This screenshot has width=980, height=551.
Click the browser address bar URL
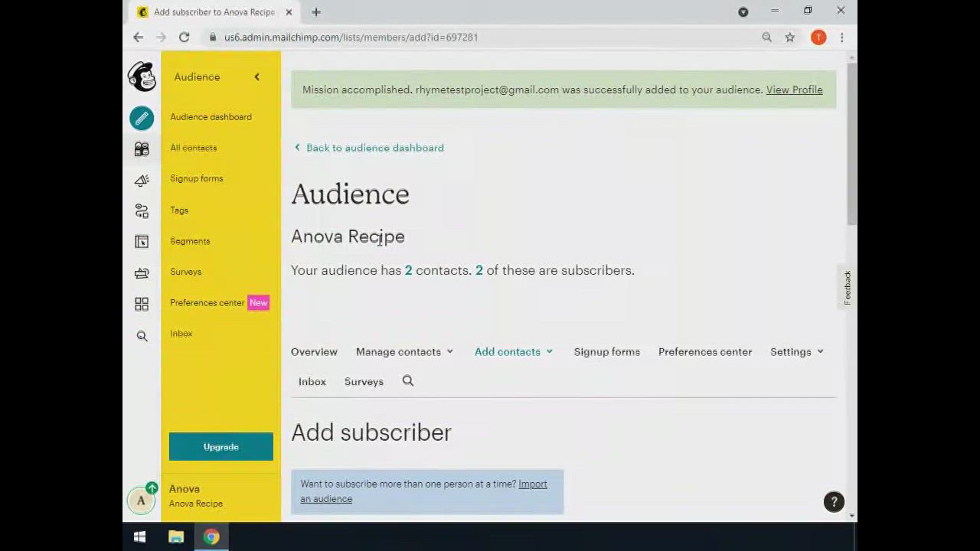tap(351, 37)
